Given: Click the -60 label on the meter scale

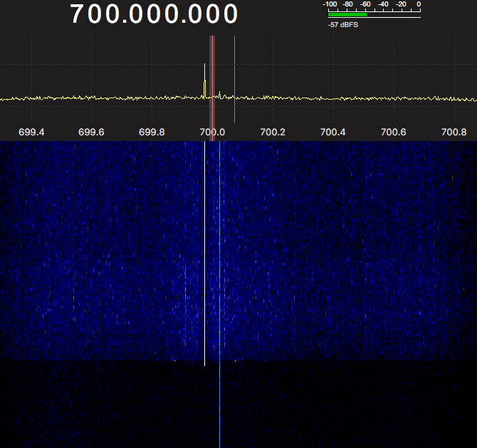Looking at the screenshot, I should tap(365, 4).
